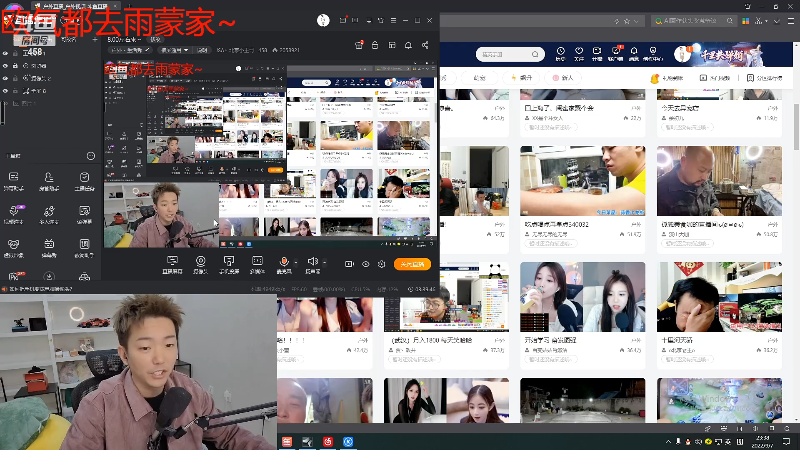Open the user avatar in streaming tool title bar
Screen dimensions: 800x450
(x=323, y=20)
